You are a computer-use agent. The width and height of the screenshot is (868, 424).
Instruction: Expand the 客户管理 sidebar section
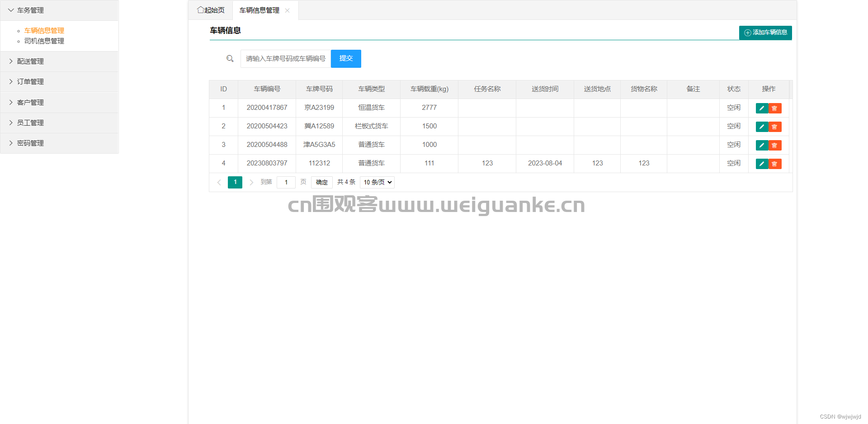(59, 102)
